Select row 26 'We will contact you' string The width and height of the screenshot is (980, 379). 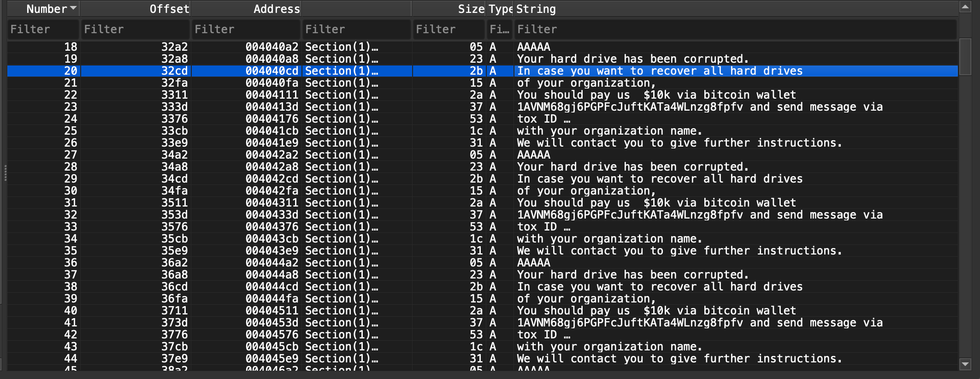(482, 142)
